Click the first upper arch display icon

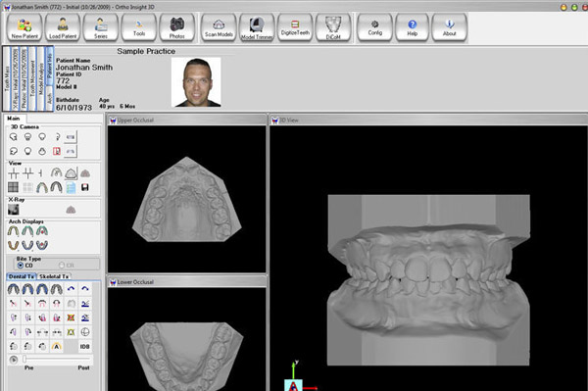[x=14, y=231]
